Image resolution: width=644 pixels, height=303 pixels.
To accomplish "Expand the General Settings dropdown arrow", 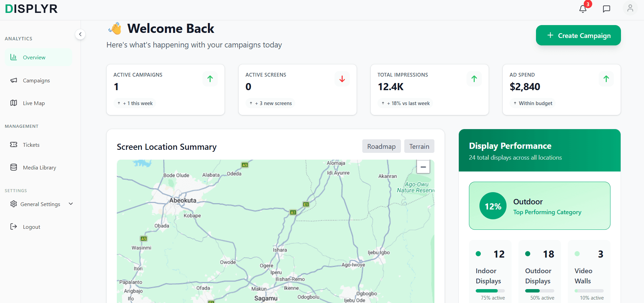I will tap(71, 204).
